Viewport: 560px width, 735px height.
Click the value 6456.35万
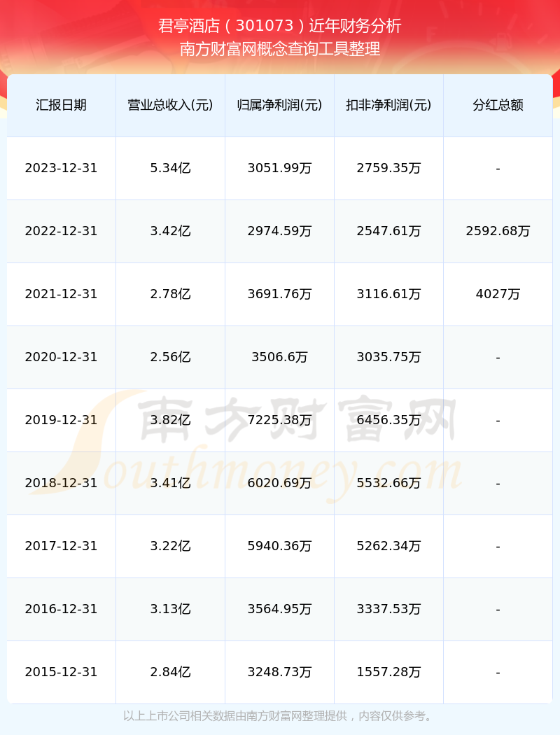389,420
